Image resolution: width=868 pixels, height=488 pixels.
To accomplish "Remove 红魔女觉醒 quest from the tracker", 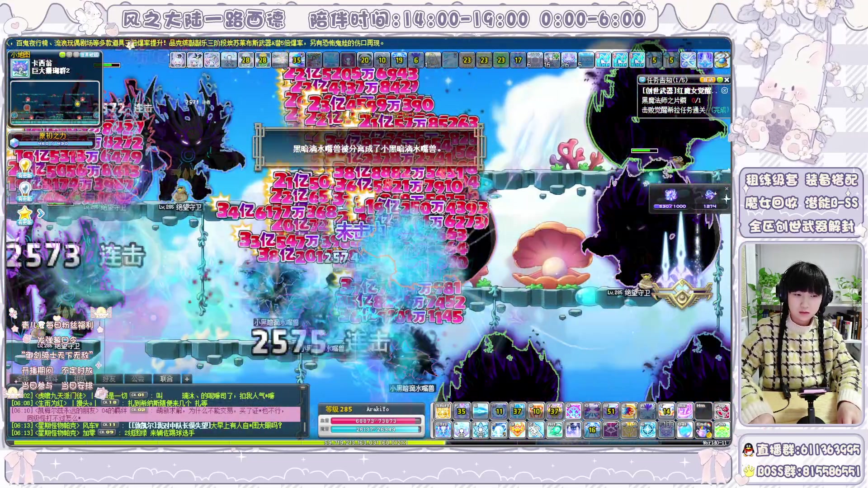I will [x=725, y=90].
